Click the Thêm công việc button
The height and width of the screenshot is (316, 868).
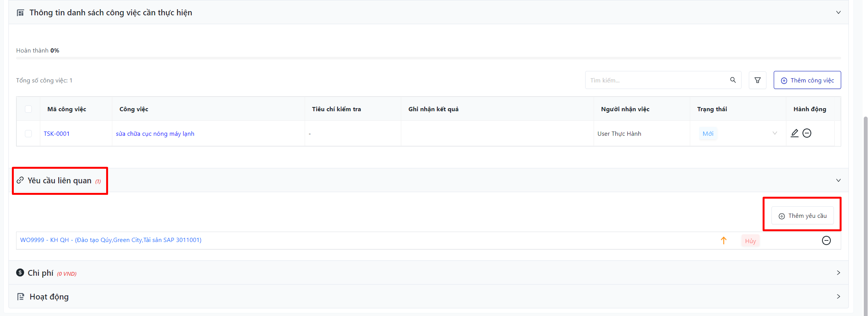[x=807, y=80]
